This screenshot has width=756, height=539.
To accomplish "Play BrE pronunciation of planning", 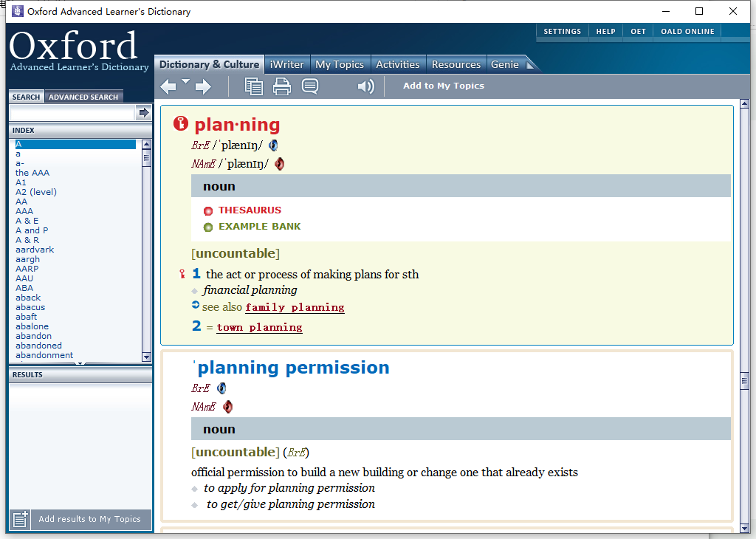I will coord(273,145).
